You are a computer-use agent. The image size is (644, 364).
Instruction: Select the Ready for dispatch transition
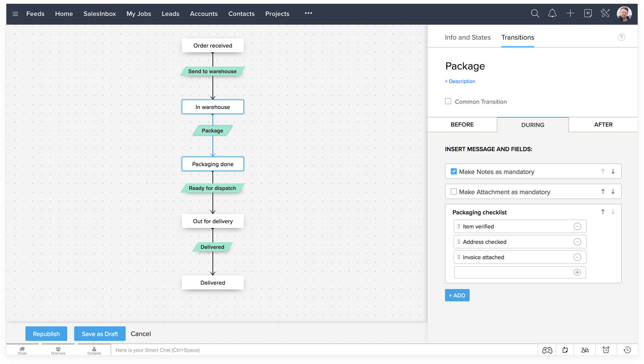point(213,188)
